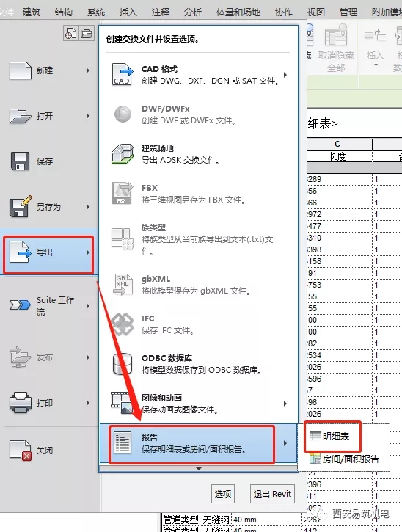Expand the CAD 格式 submenu arrow
Screen dimensions: 402x532
tap(285, 75)
